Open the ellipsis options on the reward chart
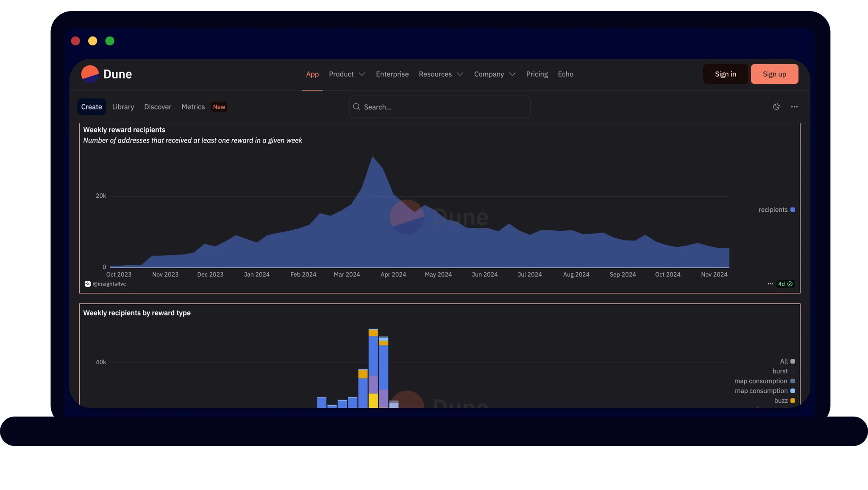Viewport: 868px width, 490px height. 770,283
